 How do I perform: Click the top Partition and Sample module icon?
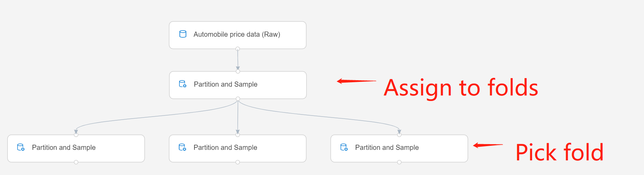tap(183, 84)
